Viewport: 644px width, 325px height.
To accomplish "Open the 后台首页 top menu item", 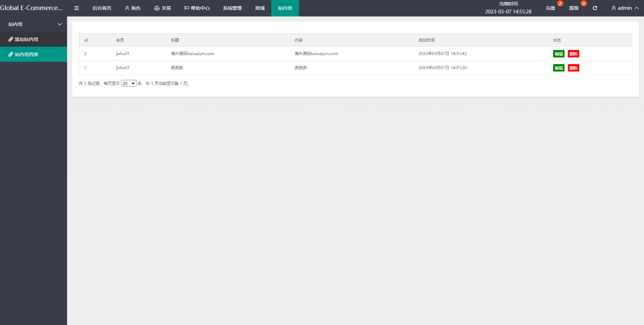I will [x=102, y=8].
